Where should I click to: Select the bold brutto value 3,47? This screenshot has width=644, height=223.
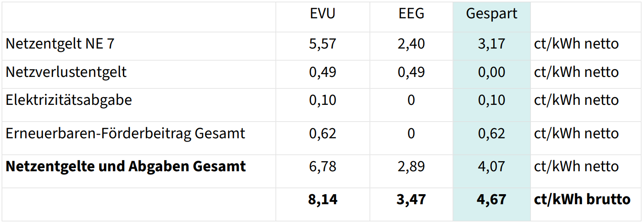[411, 200]
